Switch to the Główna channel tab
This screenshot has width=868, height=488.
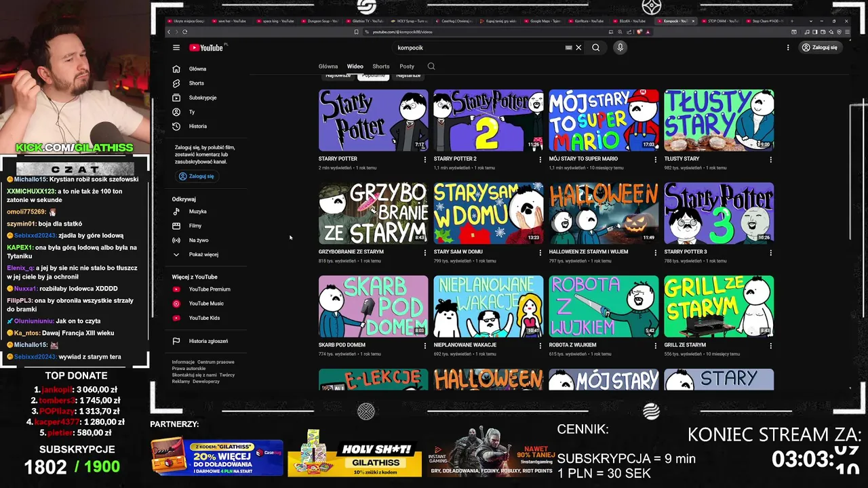click(328, 66)
